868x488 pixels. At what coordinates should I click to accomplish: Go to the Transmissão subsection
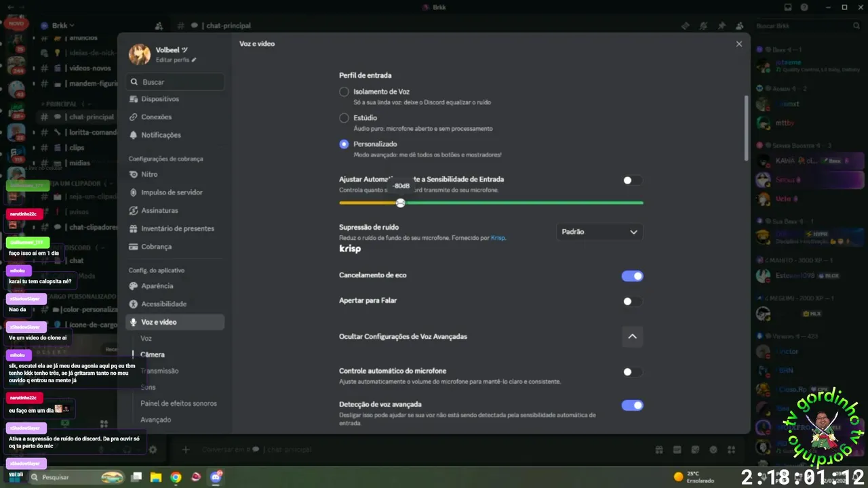[x=159, y=371]
